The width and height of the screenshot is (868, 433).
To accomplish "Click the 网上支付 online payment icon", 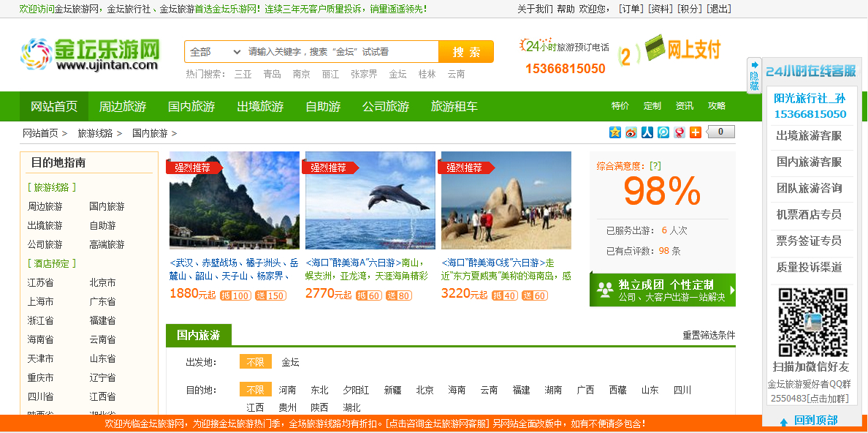I will 682,50.
